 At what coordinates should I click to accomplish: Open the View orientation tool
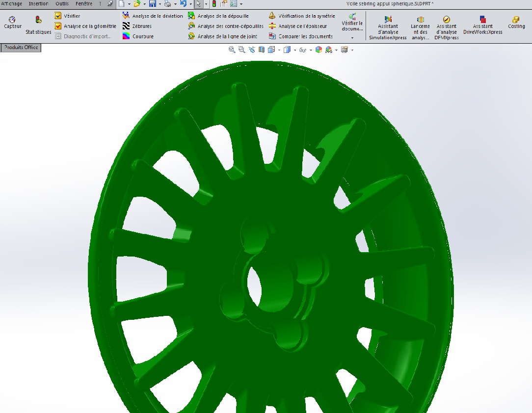pyautogui.click(x=271, y=50)
